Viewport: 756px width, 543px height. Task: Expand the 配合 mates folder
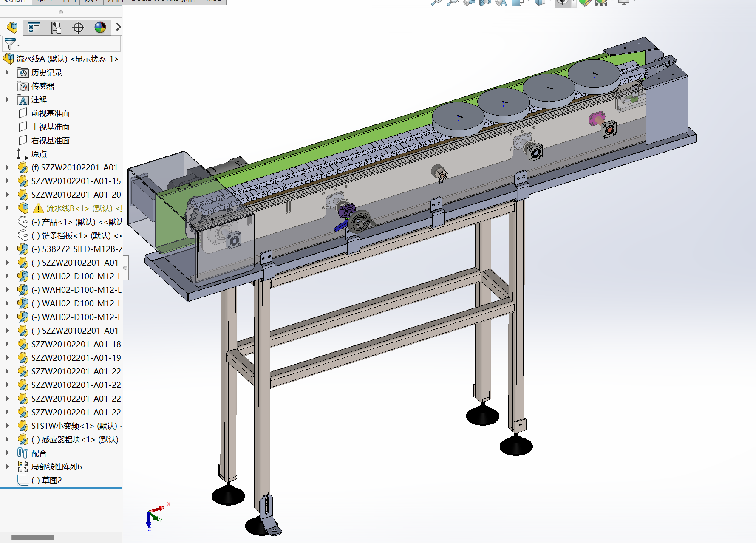(8, 453)
